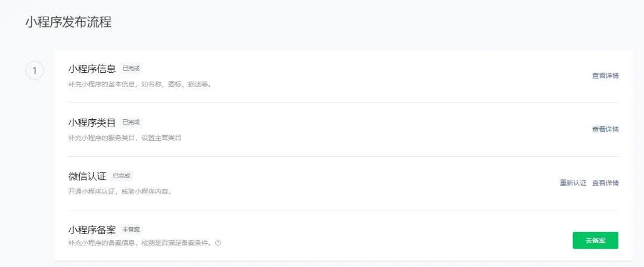Click description text under 小程序备案
The width and height of the screenshot is (644, 267).
pyautogui.click(x=141, y=243)
